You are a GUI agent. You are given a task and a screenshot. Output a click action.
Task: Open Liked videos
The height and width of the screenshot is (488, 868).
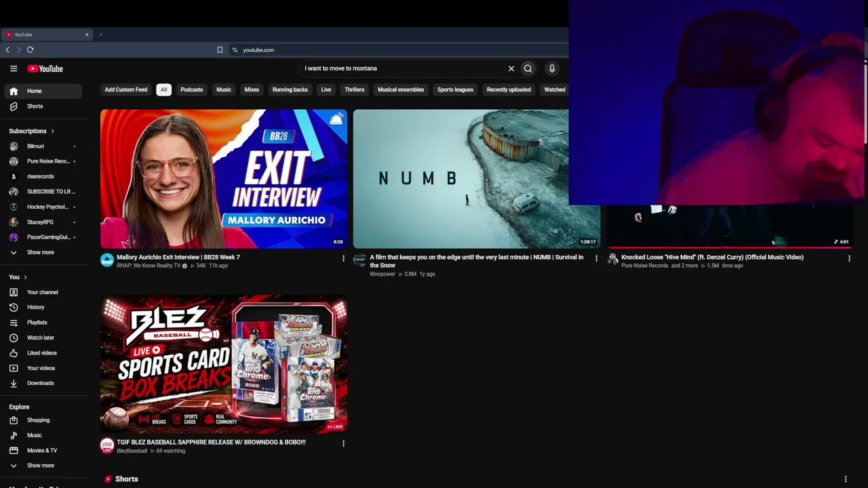(43, 353)
